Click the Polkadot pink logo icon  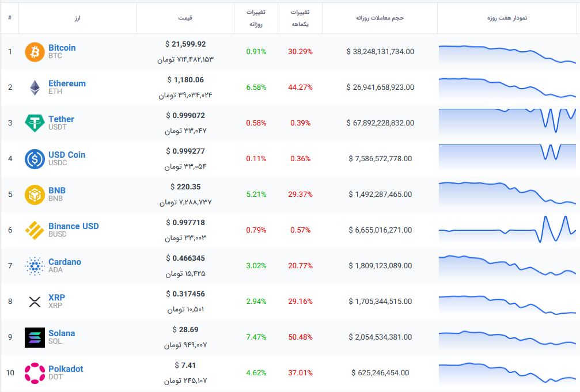point(35,373)
